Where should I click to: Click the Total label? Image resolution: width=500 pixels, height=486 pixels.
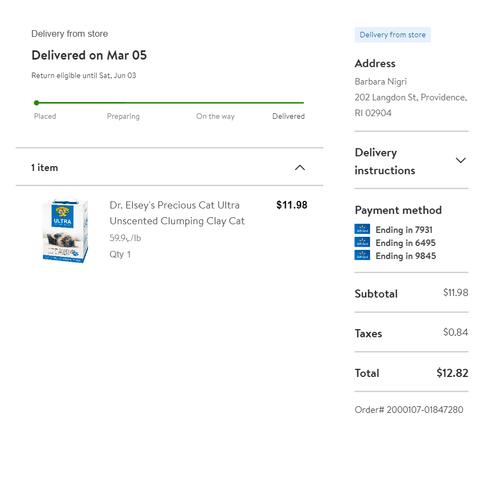tap(367, 373)
